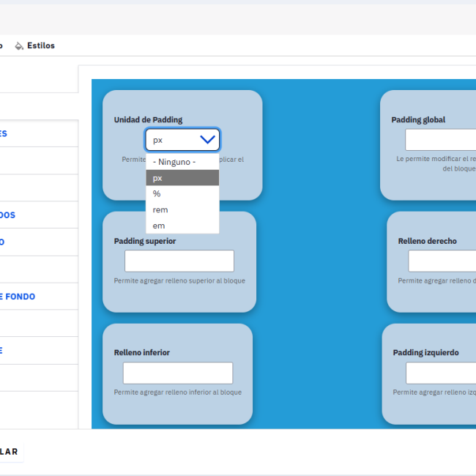Open the sidebar item ending in 'ES'
This screenshot has width=476, height=476.
[x=4, y=133]
